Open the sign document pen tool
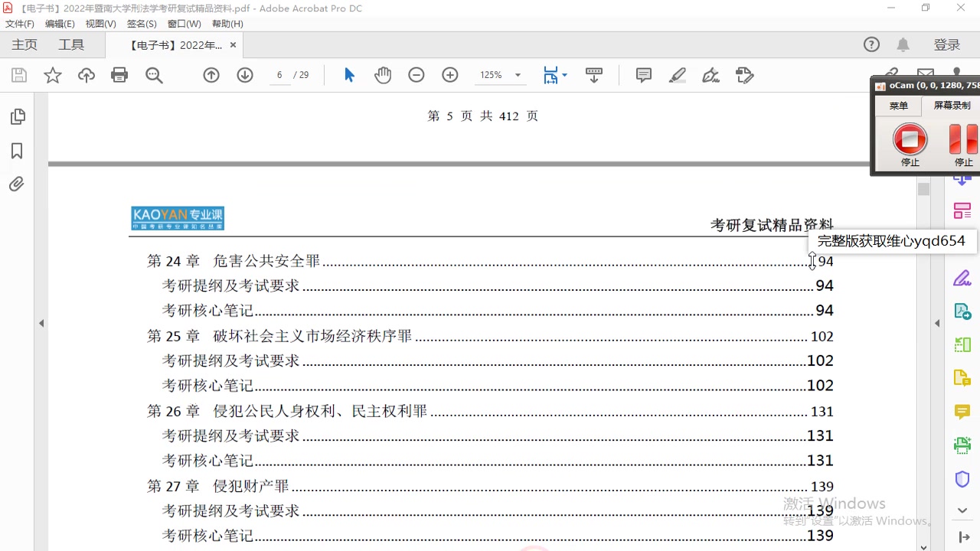980x551 pixels. [x=711, y=75]
